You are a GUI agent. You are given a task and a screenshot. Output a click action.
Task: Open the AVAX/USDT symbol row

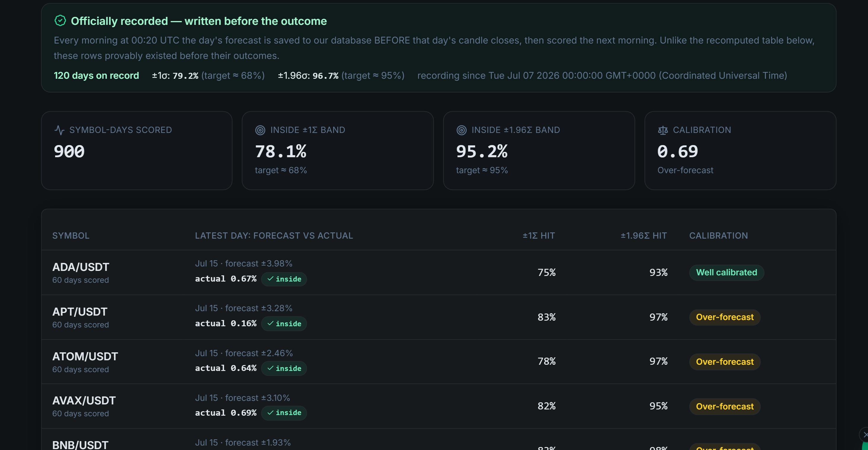439,406
